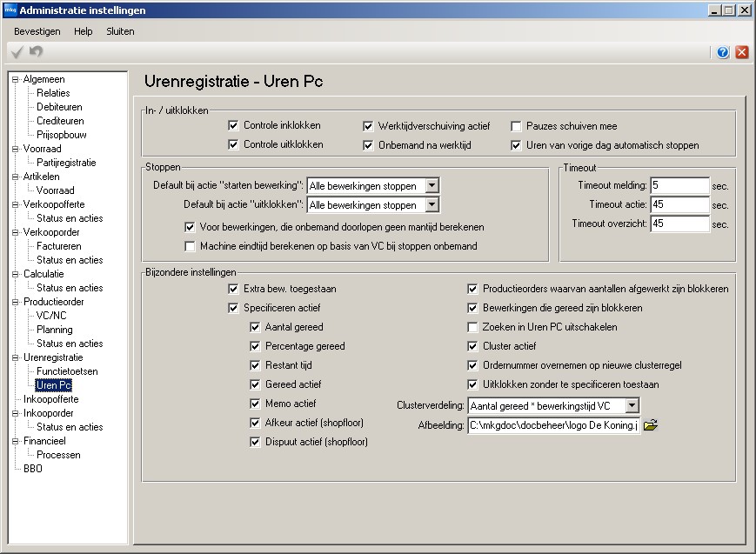Toggle Onbemand na werktijd checkbox
This screenshot has width=756, height=554.
click(368, 145)
